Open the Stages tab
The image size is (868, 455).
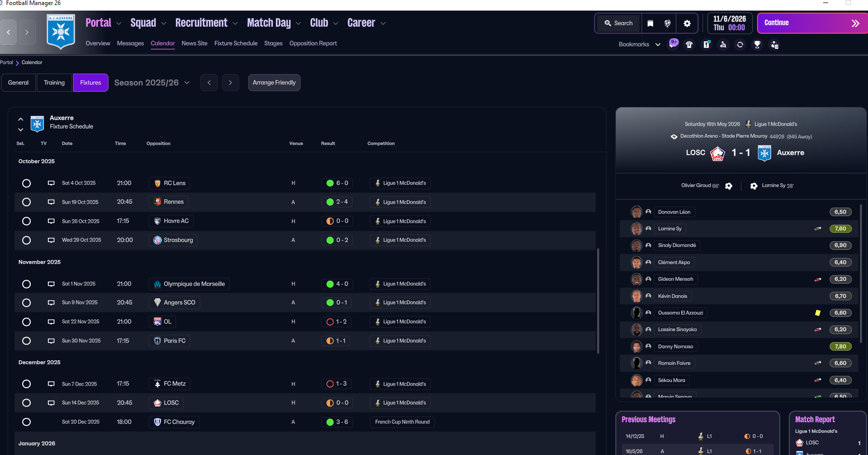click(273, 43)
